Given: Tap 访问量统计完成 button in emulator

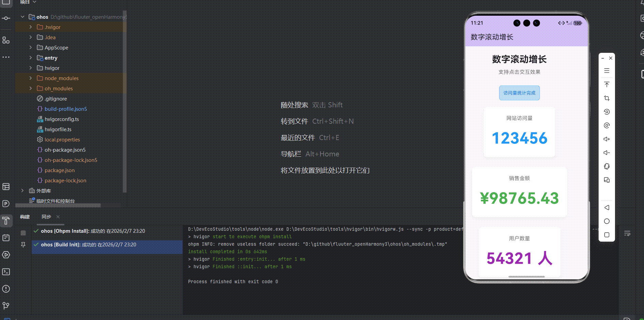Looking at the screenshot, I should click(519, 93).
